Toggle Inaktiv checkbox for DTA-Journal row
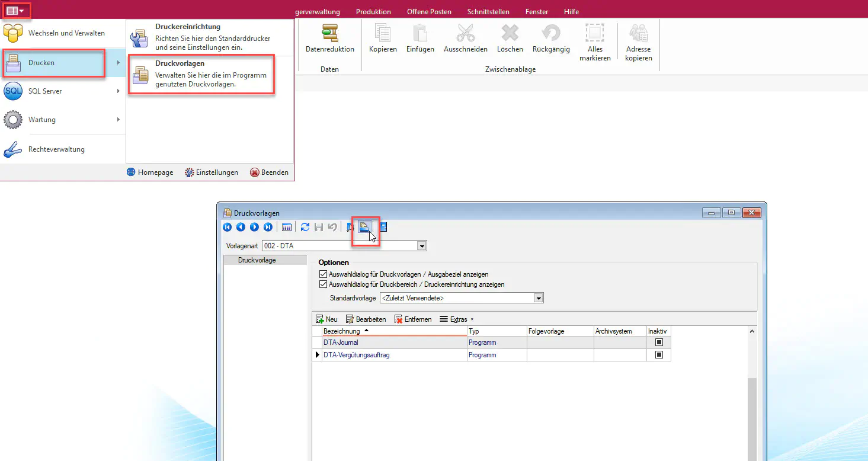Viewport: 868px width, 461px height. point(658,342)
